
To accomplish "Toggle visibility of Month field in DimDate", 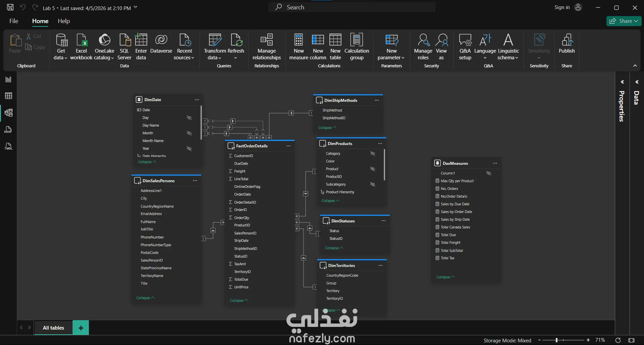I will [189, 133].
